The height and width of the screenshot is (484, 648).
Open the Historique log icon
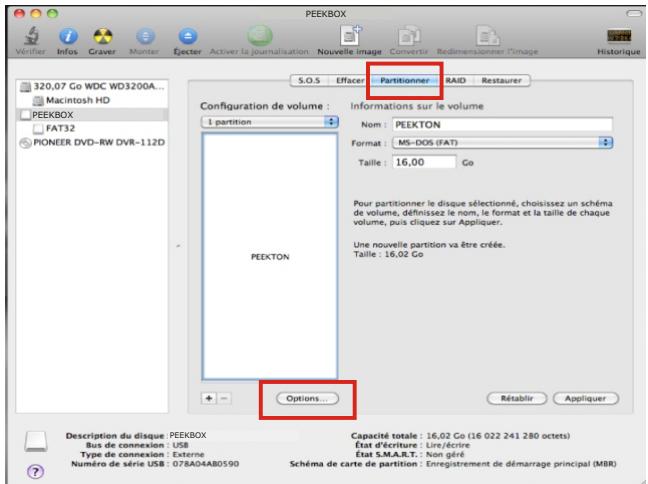(619, 36)
